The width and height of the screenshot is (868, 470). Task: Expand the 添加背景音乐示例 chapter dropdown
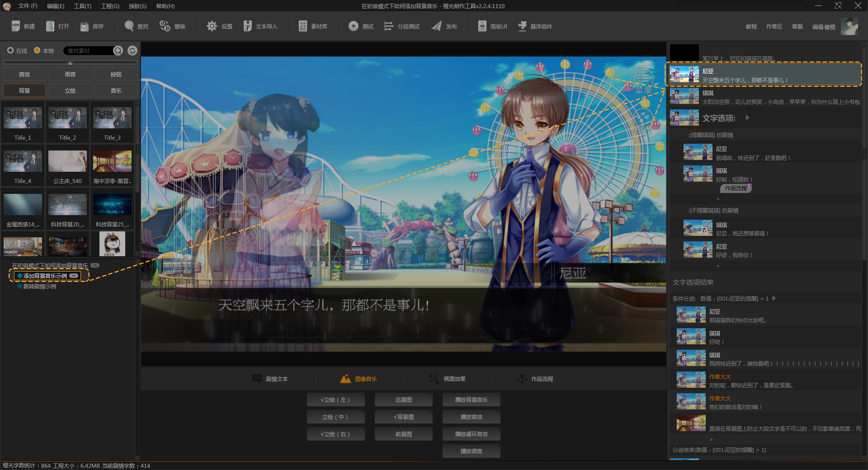tap(74, 276)
